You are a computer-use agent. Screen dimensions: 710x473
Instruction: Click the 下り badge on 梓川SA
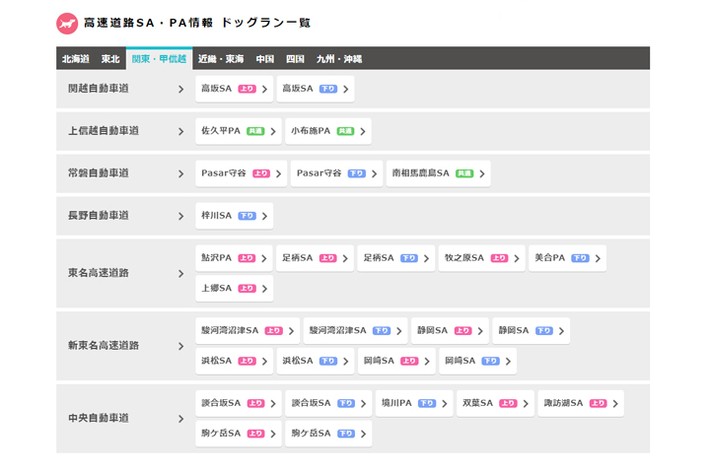click(247, 216)
